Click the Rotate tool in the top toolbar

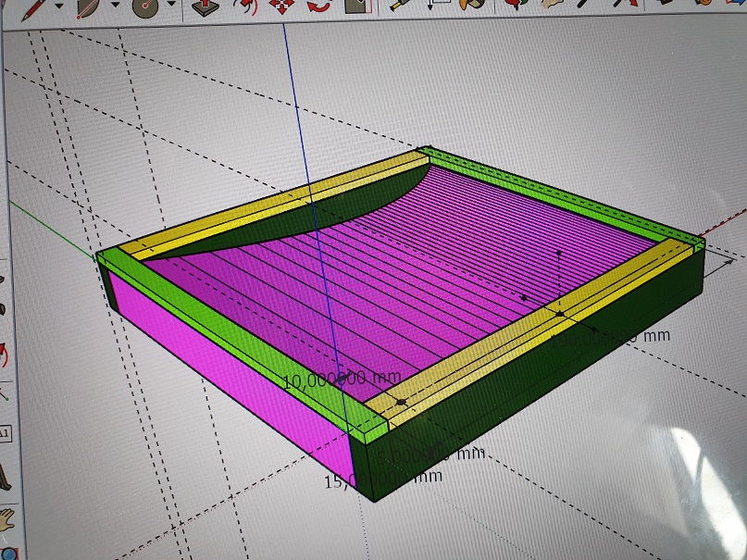click(318, 6)
